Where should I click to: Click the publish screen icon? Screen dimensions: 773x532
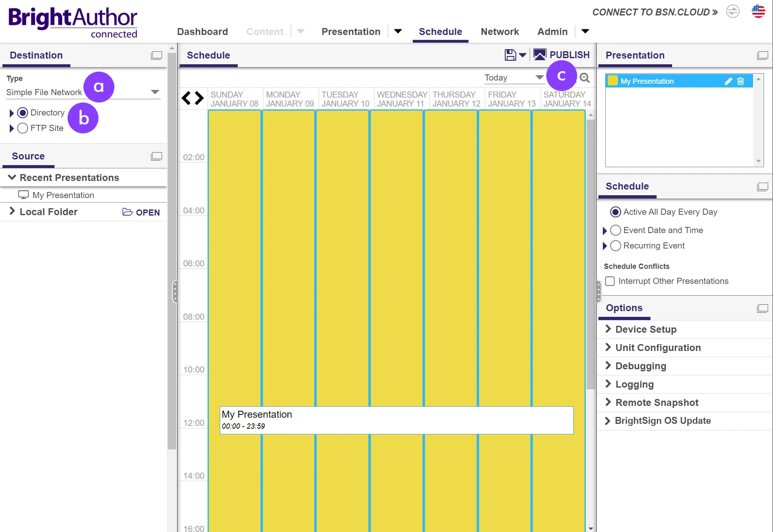(540, 55)
